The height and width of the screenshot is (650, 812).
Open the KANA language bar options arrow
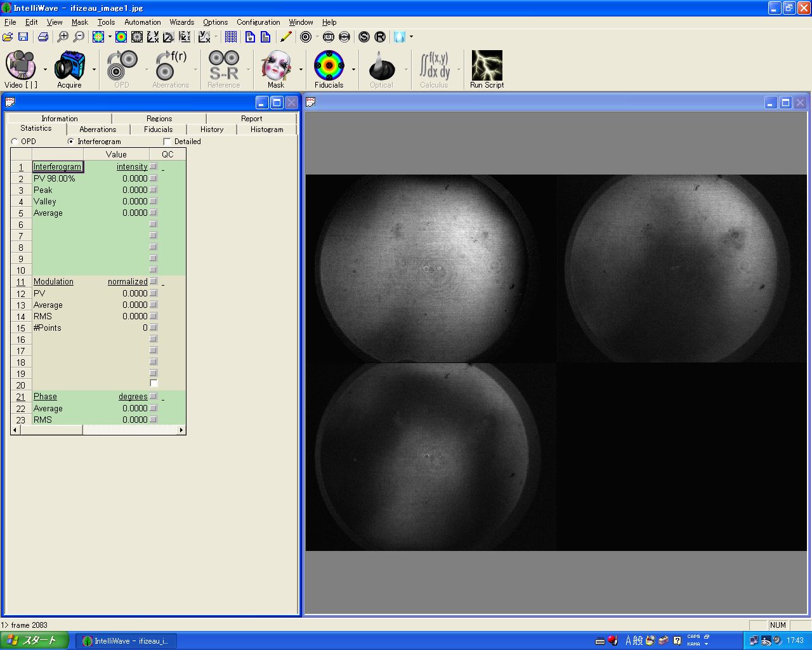[x=706, y=644]
